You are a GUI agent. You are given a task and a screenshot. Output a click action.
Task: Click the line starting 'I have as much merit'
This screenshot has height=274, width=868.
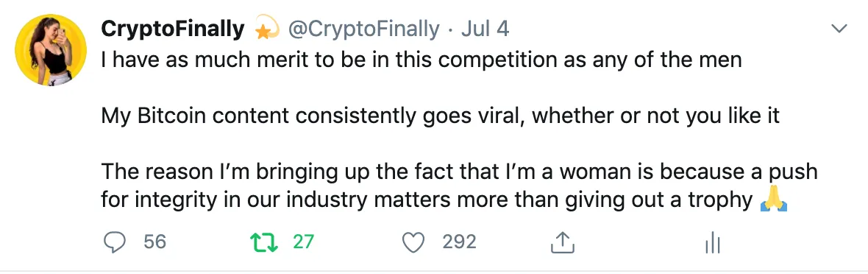coord(421,59)
